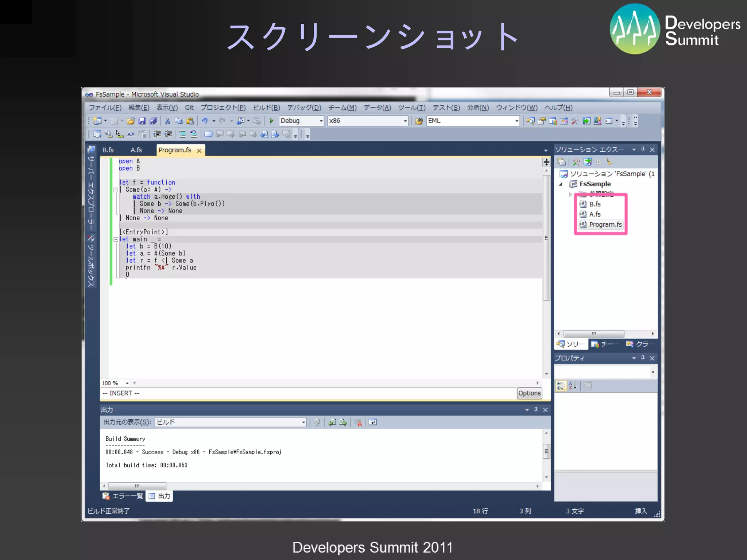
Task: Click the green Start Debugging arrow
Action: point(271,121)
